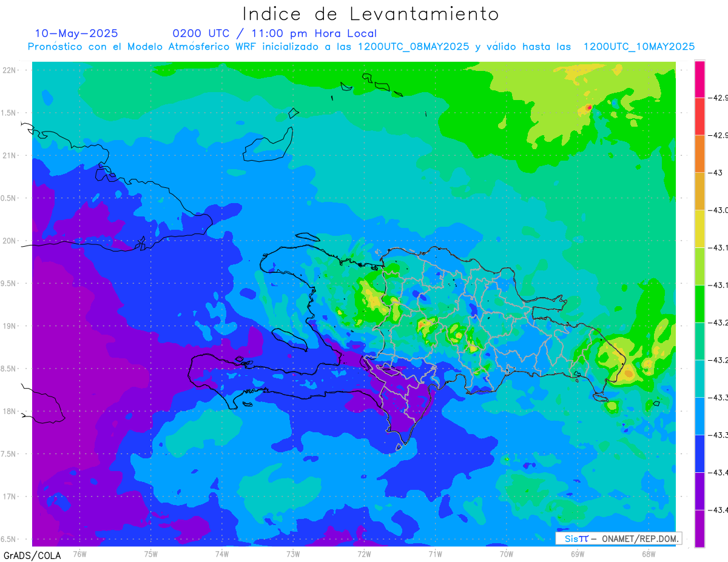The width and height of the screenshot is (728, 562).
Task: Select the pure green swatch on the color bar
Action: pyautogui.click(x=699, y=304)
